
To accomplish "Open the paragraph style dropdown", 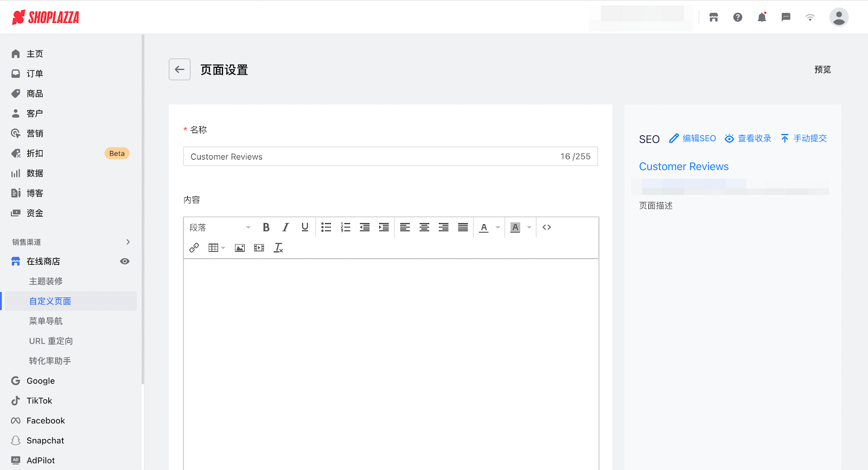I will click(x=220, y=227).
